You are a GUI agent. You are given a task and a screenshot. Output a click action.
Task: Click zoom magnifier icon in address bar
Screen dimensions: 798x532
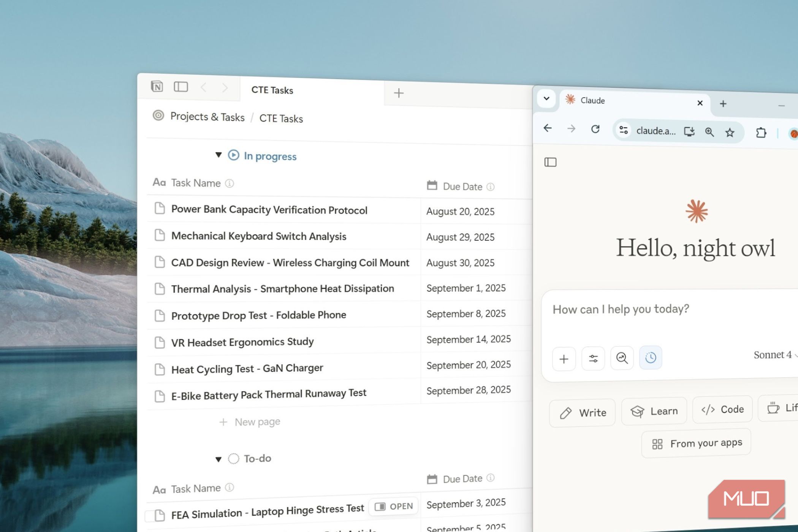pyautogui.click(x=709, y=132)
